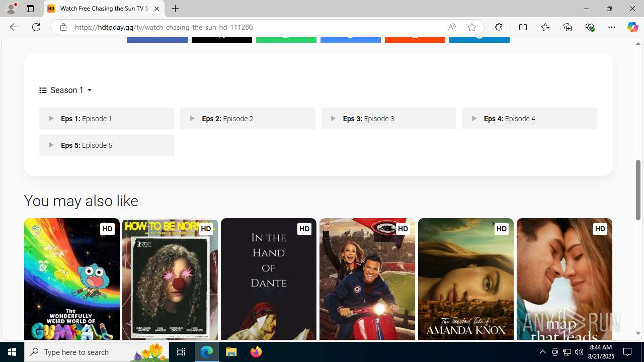644x362 pixels.
Task: Add this page to favorites
Action: (x=472, y=27)
